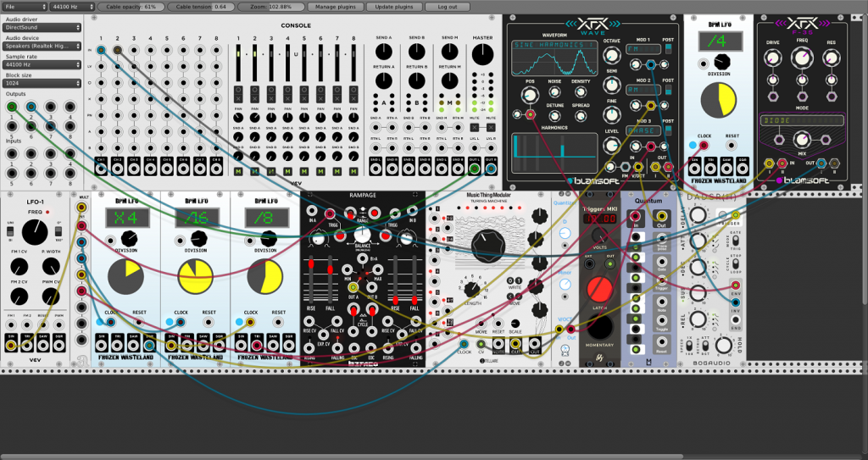Click the LFO-1 SIN output jack

click(x=11, y=346)
